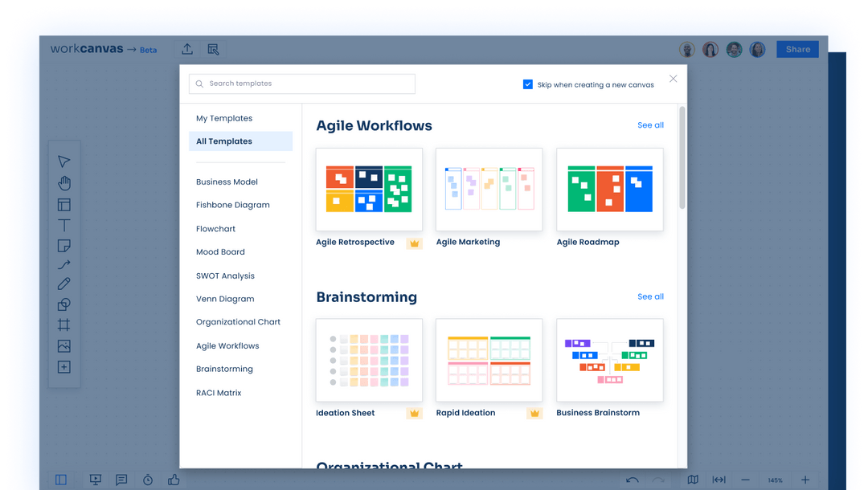Activate the hand pan tool

[x=64, y=182]
